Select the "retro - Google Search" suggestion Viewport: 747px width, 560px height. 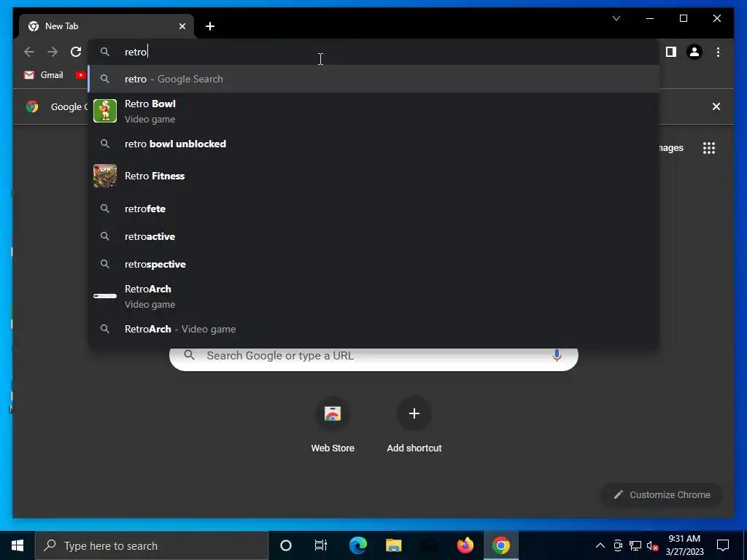[x=374, y=79]
